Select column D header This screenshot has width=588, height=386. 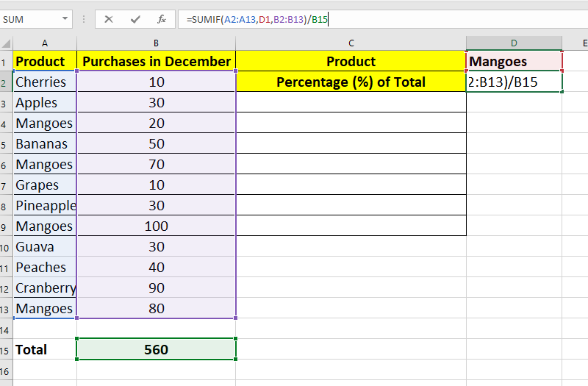pyautogui.click(x=514, y=43)
